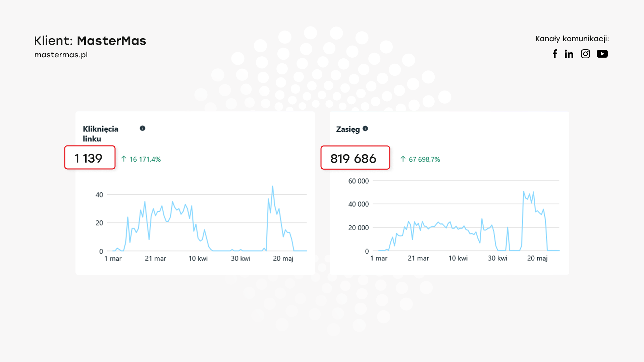Image resolution: width=644 pixels, height=362 pixels.
Task: Click 20 maj label on clicks chart
Action: click(x=283, y=258)
